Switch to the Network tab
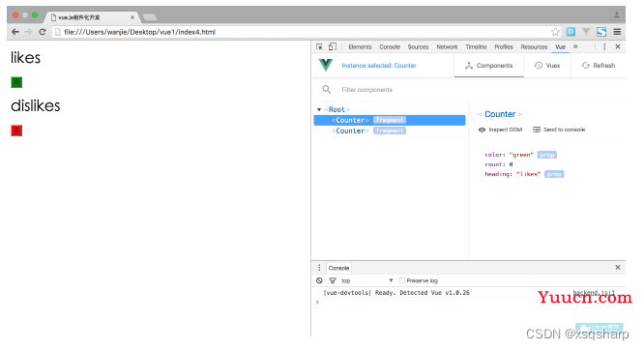The width and height of the screenshot is (644, 350). click(447, 46)
